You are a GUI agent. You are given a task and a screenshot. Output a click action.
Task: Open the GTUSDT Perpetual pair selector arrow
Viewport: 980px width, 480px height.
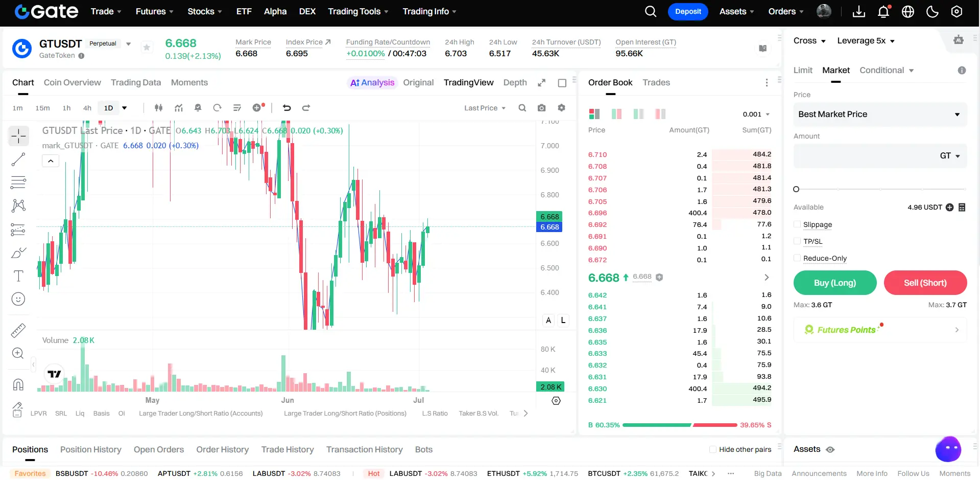(129, 44)
